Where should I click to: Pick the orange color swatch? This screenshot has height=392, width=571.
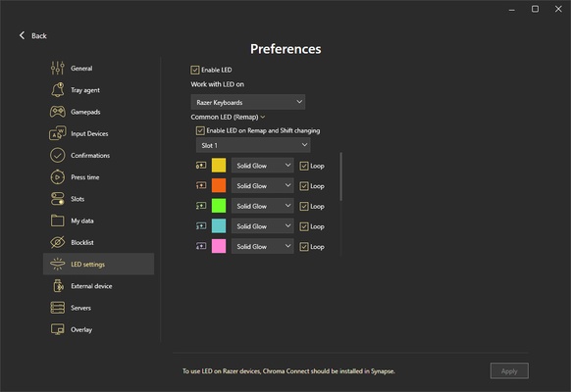(219, 185)
